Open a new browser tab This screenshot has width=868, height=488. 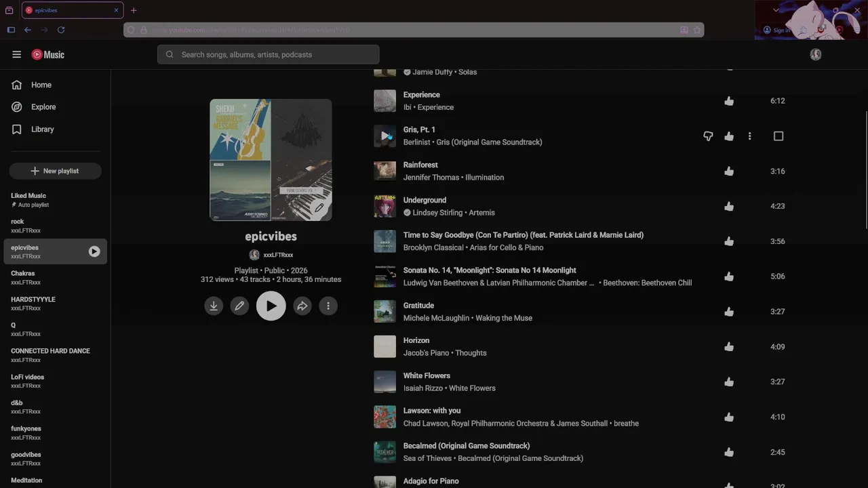pos(134,10)
